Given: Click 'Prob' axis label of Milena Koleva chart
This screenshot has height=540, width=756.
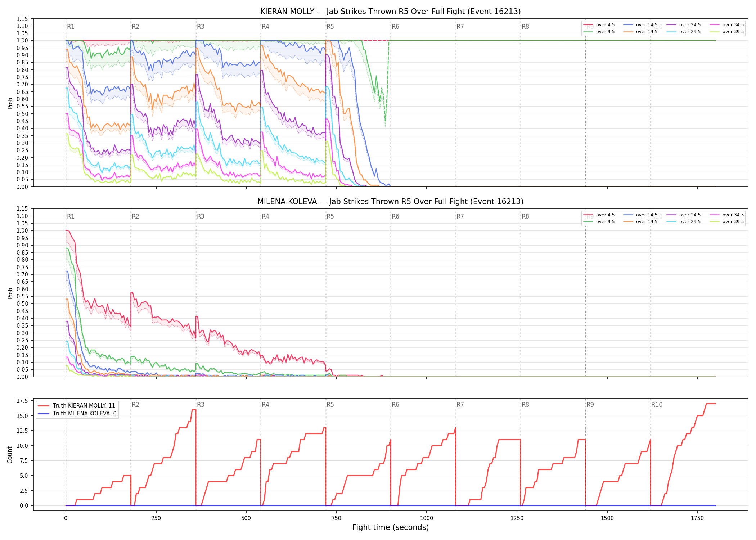Looking at the screenshot, I should pos(10,293).
